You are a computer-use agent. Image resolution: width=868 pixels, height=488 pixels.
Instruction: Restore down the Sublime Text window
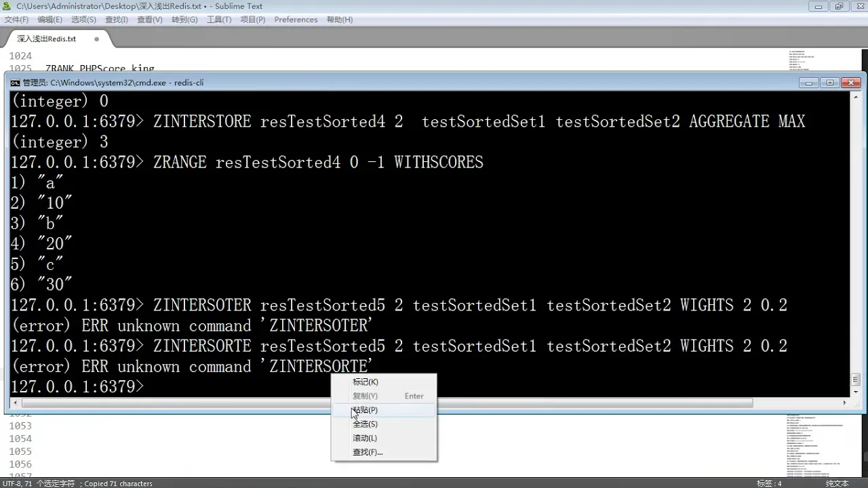pos(839,6)
